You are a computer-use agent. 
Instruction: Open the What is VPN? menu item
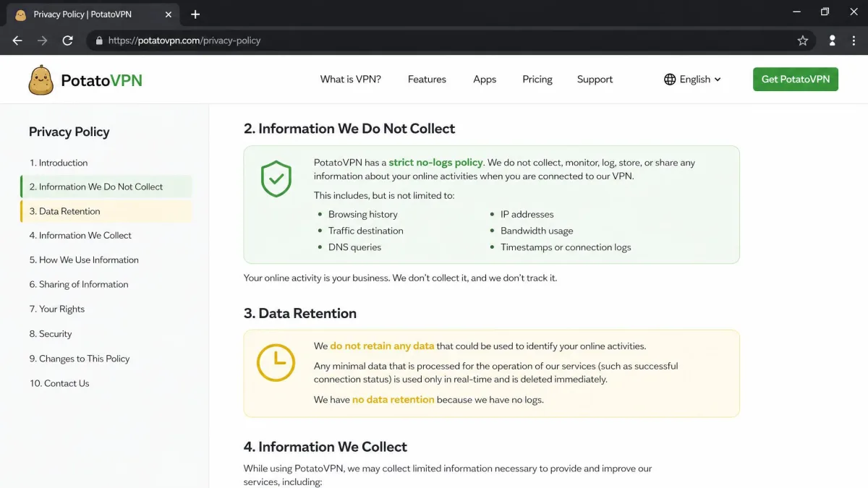pos(351,80)
